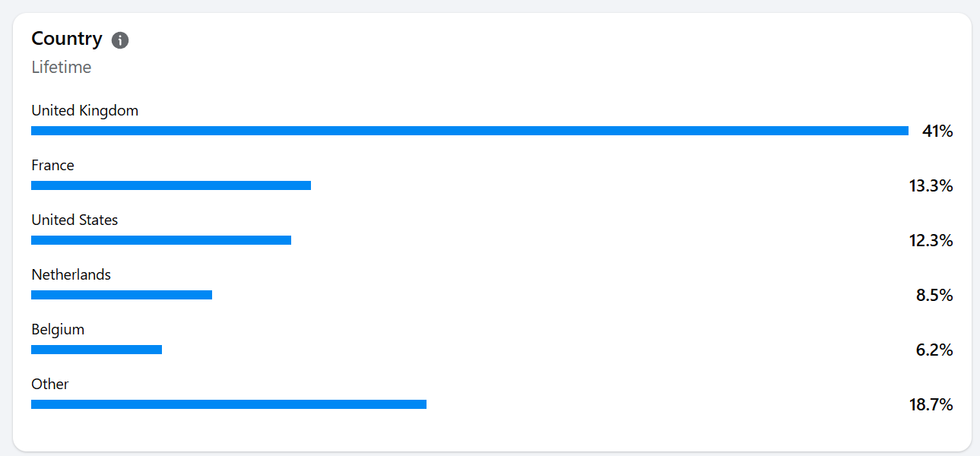The width and height of the screenshot is (980, 456).
Task: Click the Other category label
Action: [50, 384]
